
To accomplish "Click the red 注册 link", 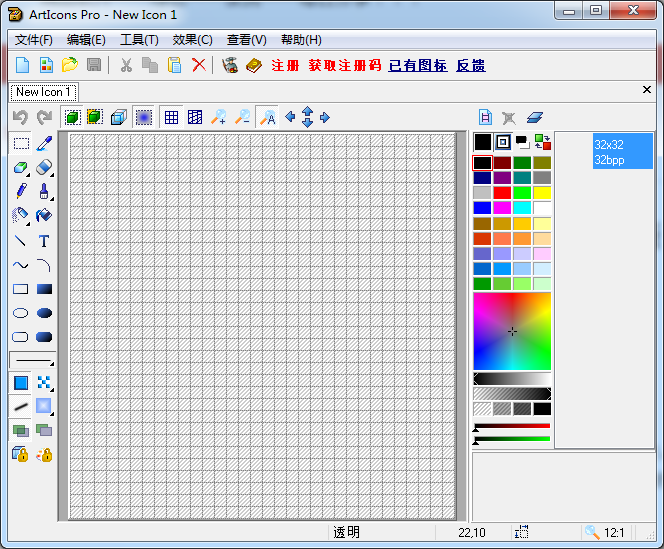I will pos(285,65).
